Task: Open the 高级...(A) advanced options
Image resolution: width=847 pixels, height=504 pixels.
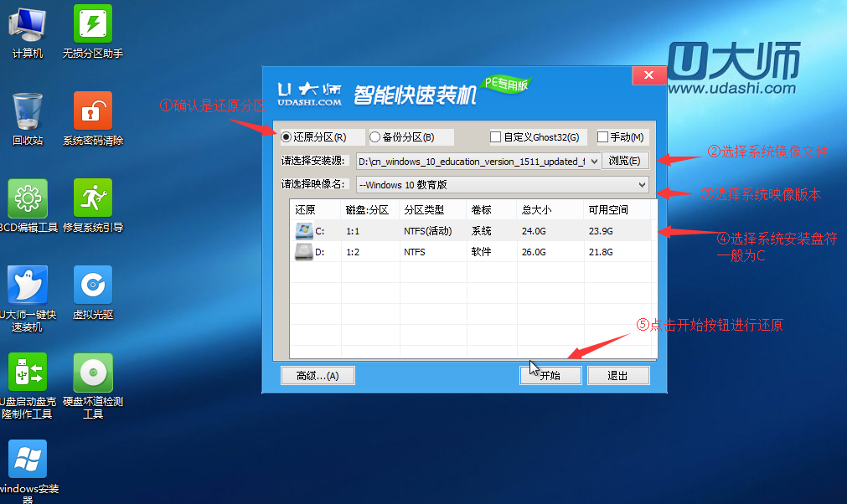Action: click(x=318, y=375)
